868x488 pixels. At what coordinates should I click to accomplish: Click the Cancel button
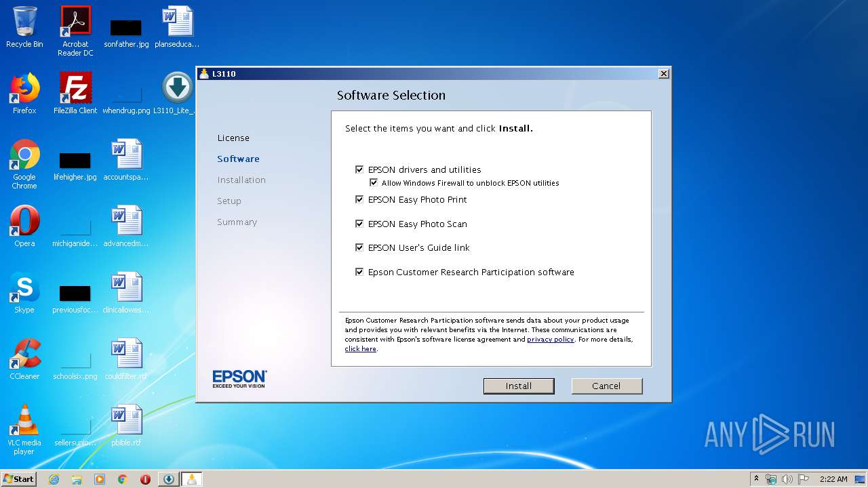pos(606,386)
